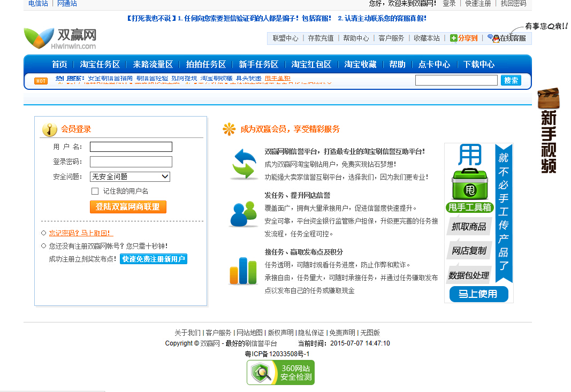The width and height of the screenshot is (571, 392).
Task: Click 客户服务 footer link
Action: pos(218,333)
